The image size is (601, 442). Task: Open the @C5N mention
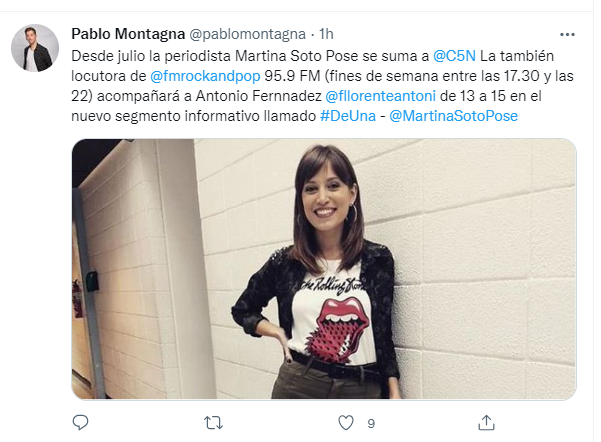tap(454, 56)
